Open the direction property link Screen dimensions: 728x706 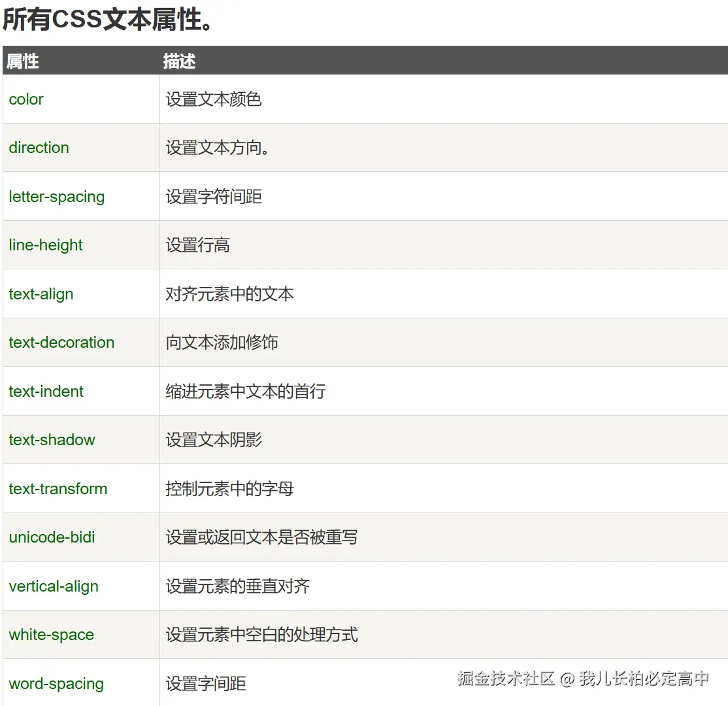coord(39,148)
